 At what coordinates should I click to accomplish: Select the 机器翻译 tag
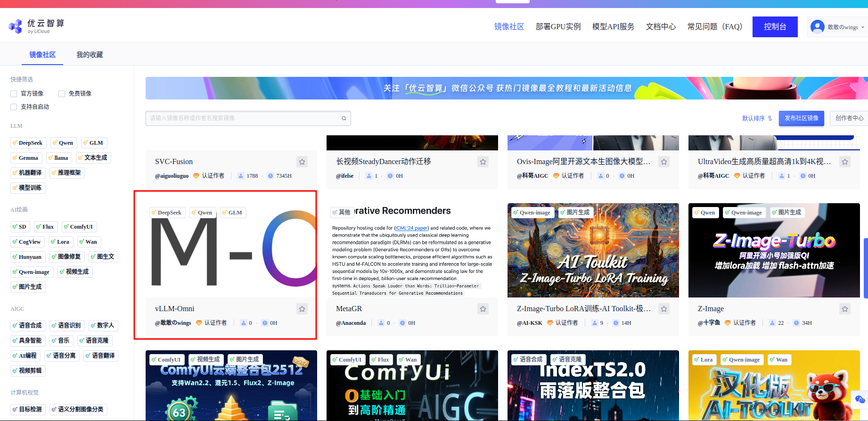pyautogui.click(x=28, y=173)
